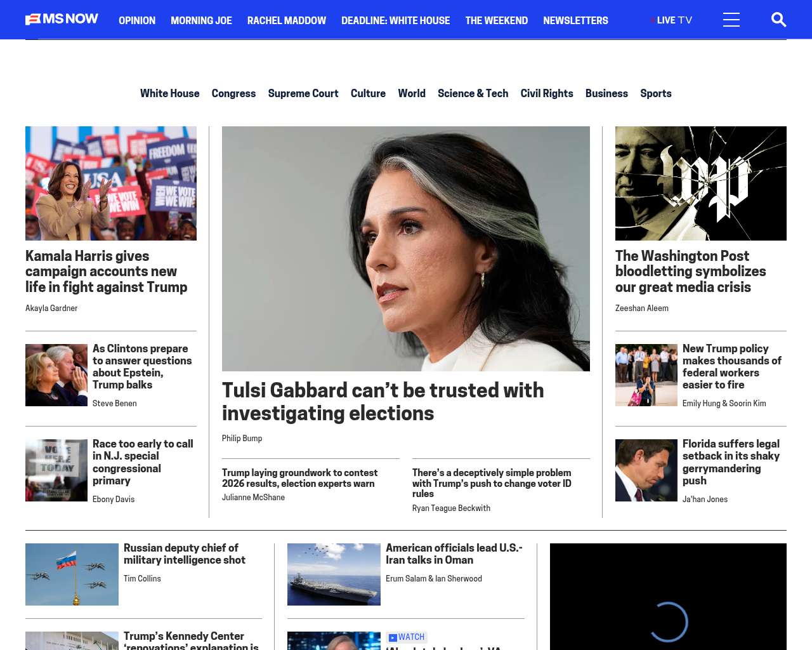Read Clintons Epstein questions article
This screenshot has height=650, width=812.
[142, 366]
